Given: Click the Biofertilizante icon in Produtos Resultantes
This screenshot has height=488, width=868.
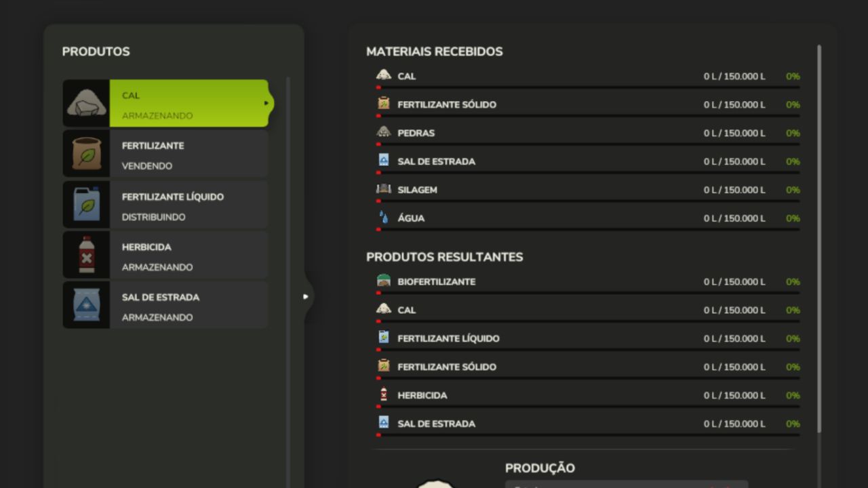Looking at the screenshot, I should click(384, 281).
